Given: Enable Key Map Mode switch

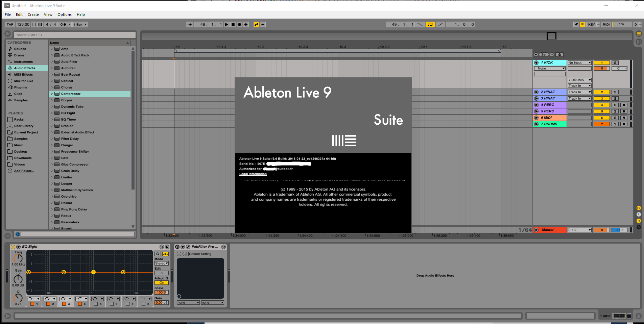Looking at the screenshot, I should coord(591,24).
